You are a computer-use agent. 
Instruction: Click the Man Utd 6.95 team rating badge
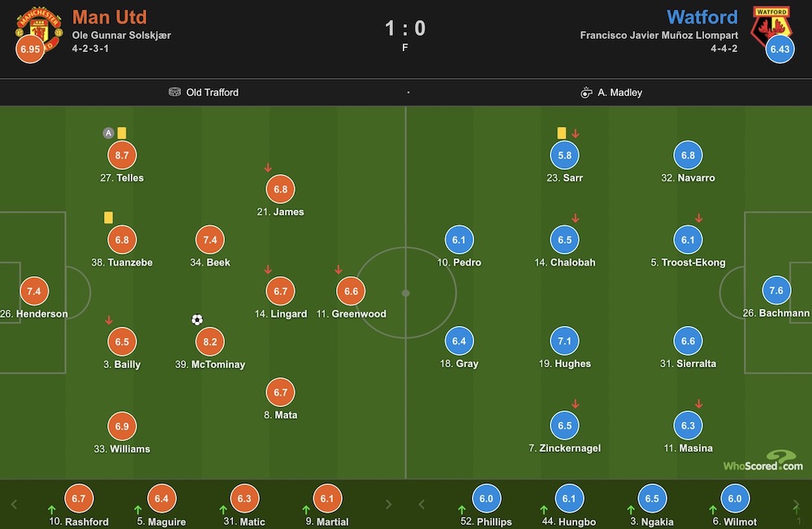click(x=30, y=50)
